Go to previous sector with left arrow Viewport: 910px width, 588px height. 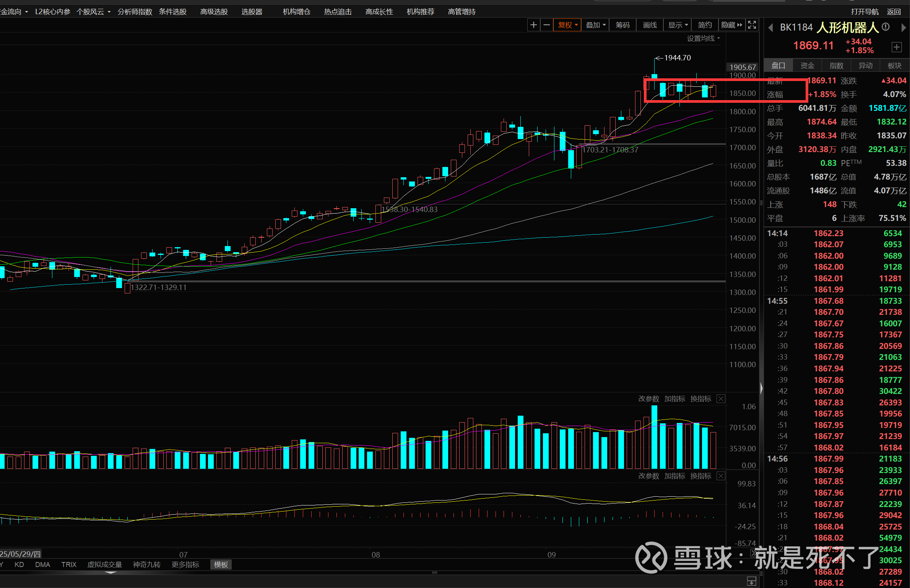pos(770,28)
